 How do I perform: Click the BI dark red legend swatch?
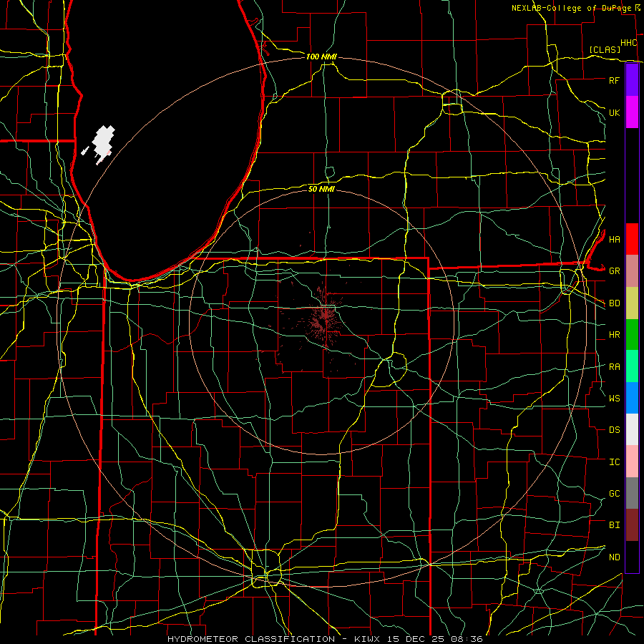click(x=632, y=525)
